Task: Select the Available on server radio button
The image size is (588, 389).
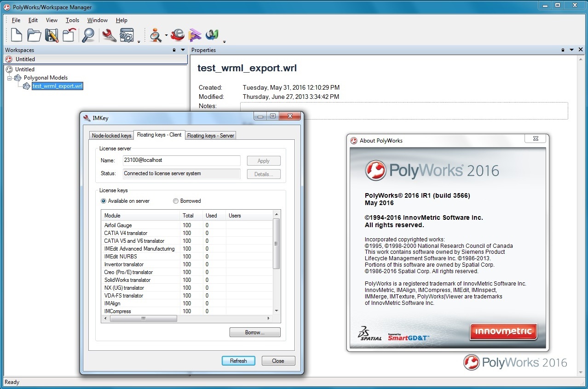Action: tap(104, 201)
